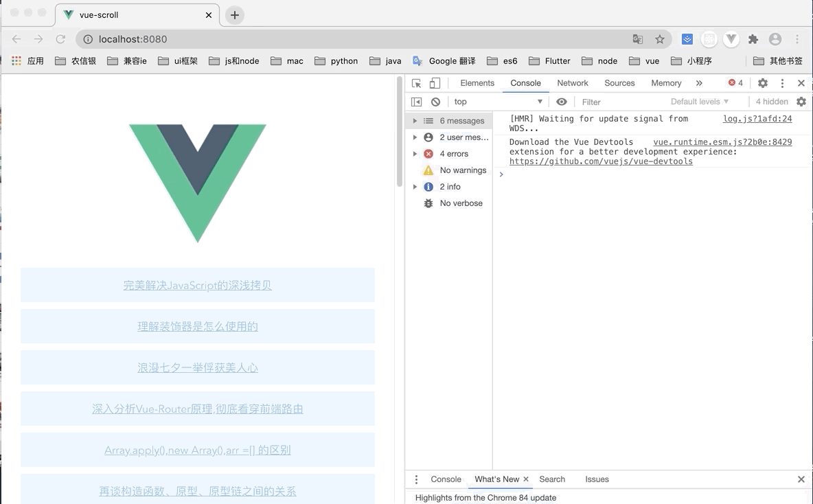
Task: Switch to the drawer Console tab
Action: coord(446,479)
